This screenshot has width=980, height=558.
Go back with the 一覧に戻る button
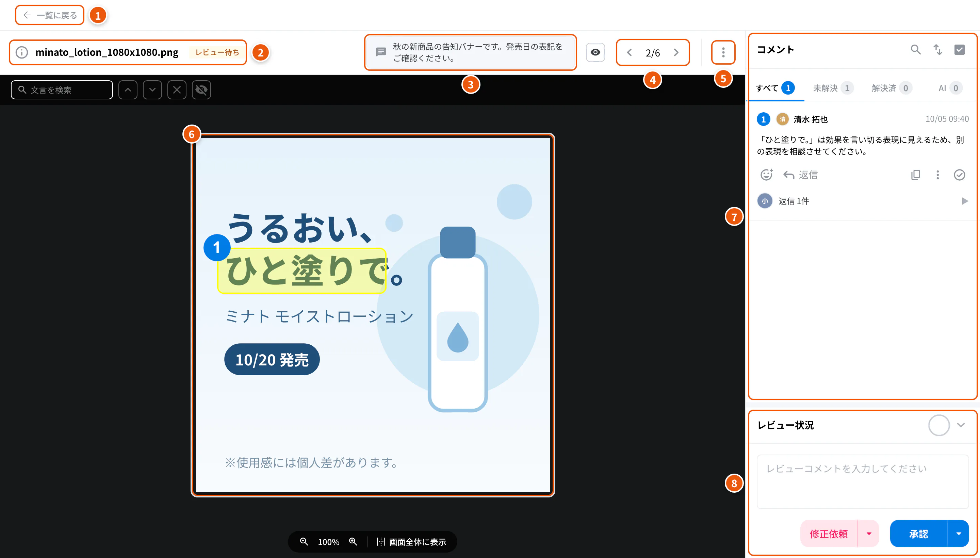tap(50, 15)
